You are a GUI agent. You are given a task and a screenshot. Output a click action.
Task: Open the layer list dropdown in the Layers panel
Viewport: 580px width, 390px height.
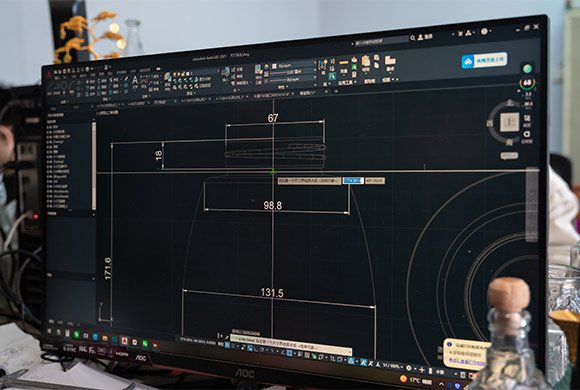(196, 73)
